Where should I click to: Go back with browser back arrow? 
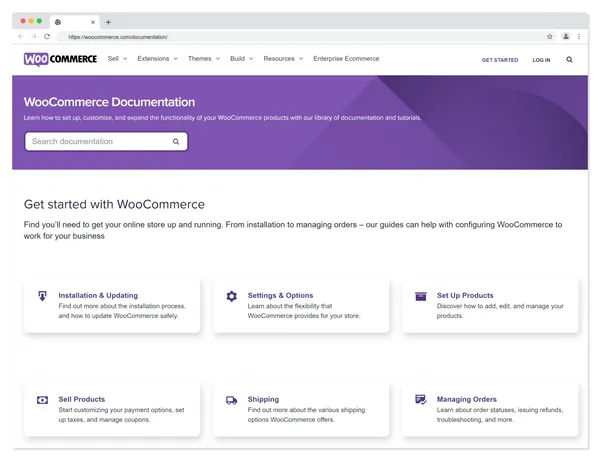tap(21, 36)
